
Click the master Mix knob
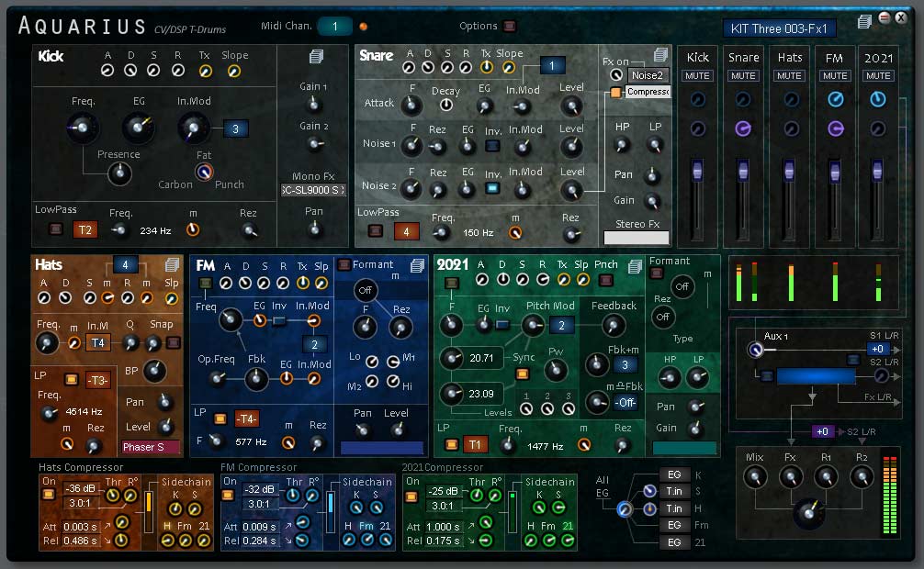[x=755, y=476]
